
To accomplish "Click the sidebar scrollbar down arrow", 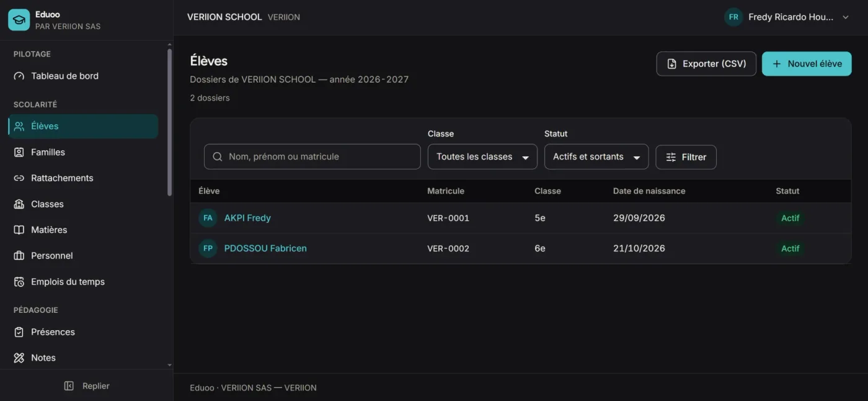I will point(169,366).
